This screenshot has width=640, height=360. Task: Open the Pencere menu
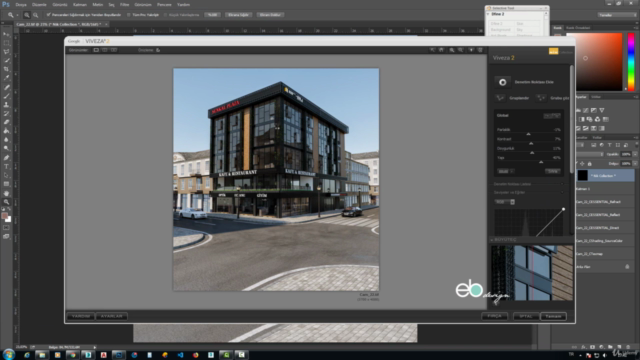click(x=164, y=4)
